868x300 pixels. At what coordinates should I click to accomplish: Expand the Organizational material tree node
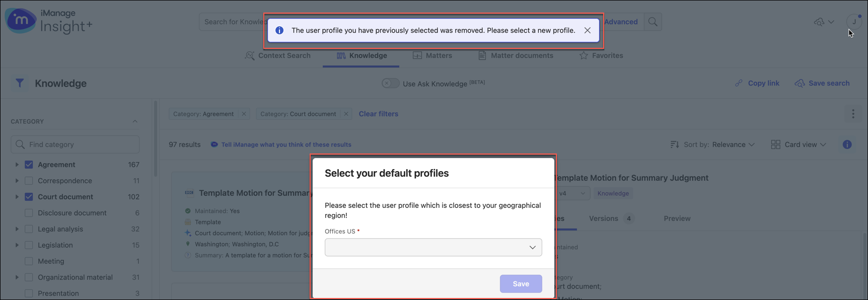coord(17,277)
